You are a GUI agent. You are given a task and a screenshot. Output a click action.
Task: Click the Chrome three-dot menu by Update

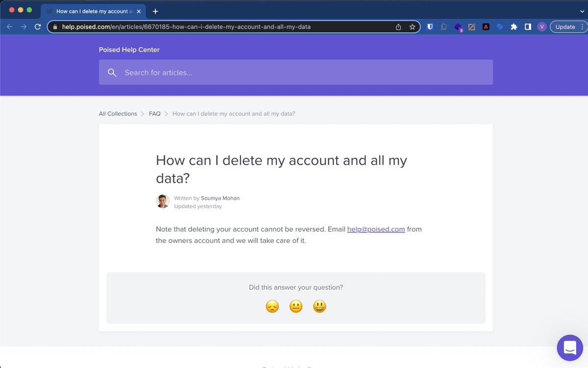coord(583,27)
